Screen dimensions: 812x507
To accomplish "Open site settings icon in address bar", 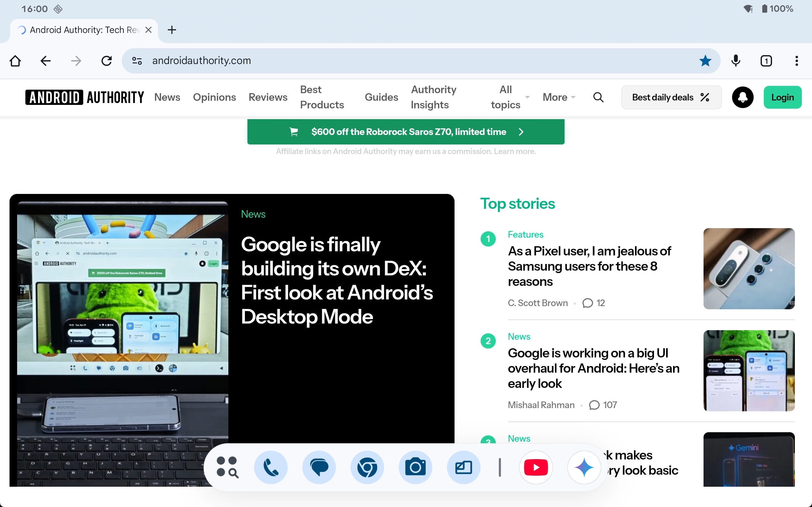I will coord(137,61).
